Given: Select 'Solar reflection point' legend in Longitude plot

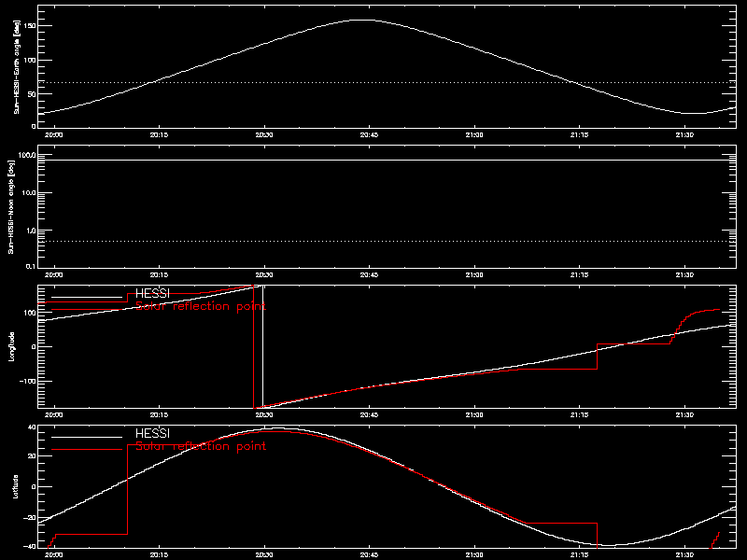Looking at the screenshot, I should click(x=201, y=306).
